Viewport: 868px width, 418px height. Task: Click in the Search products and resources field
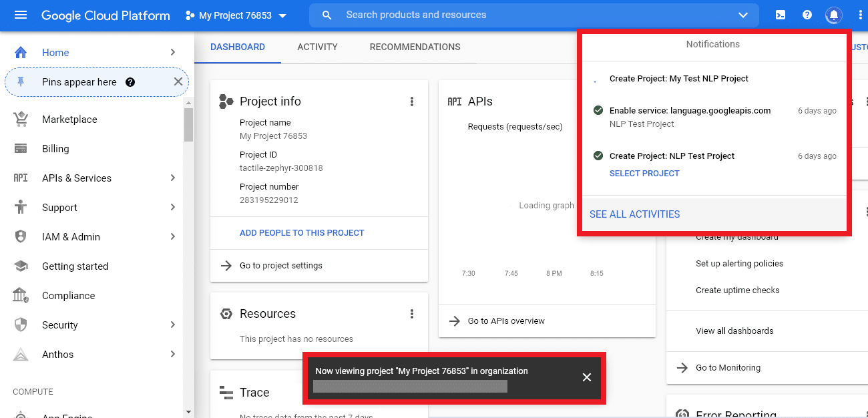(x=534, y=15)
